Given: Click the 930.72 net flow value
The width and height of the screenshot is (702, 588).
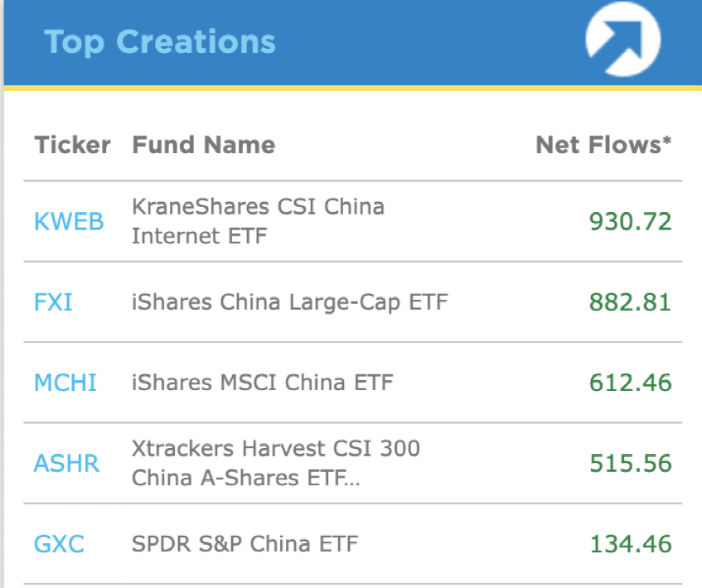Looking at the screenshot, I should pyautogui.click(x=630, y=222).
